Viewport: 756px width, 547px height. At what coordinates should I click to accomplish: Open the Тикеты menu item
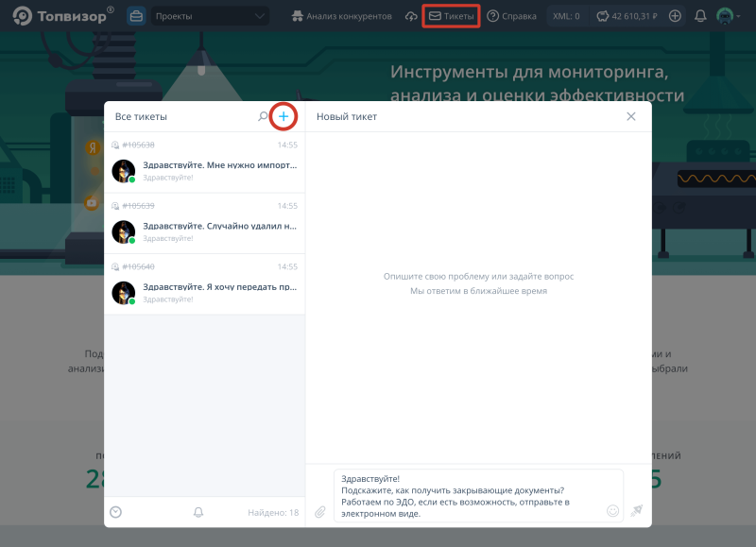(x=451, y=16)
